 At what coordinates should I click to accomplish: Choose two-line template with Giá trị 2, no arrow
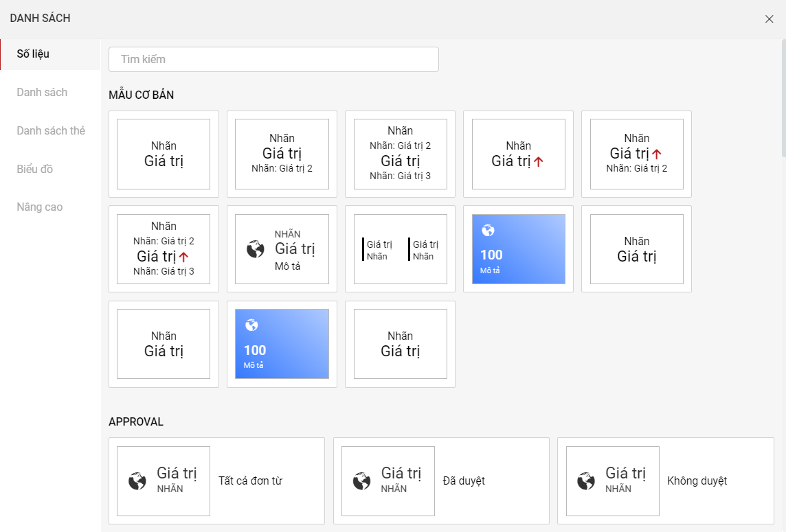click(x=282, y=154)
